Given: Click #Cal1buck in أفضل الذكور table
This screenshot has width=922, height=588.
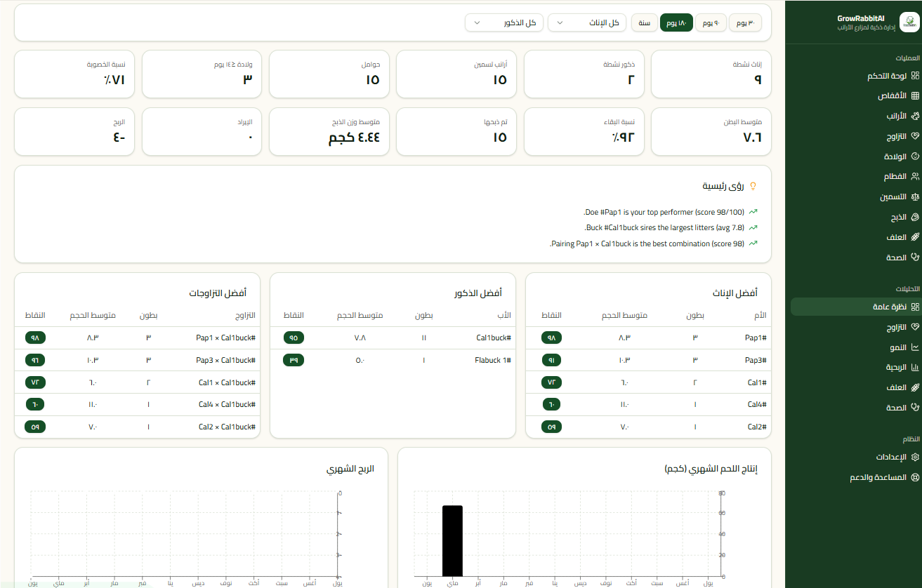Looking at the screenshot, I should (494, 338).
